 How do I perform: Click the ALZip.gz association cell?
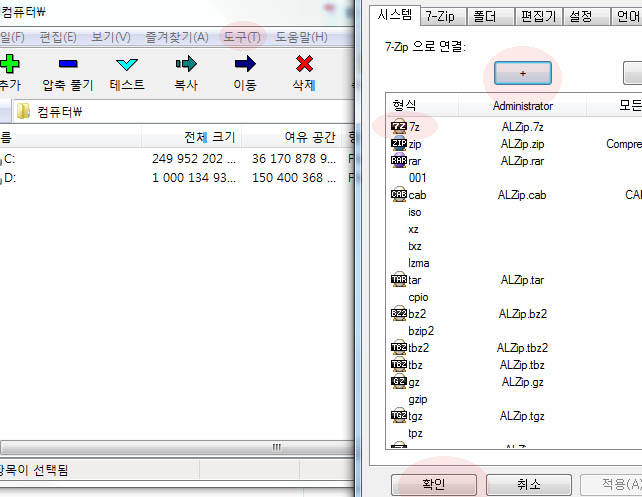(522, 382)
